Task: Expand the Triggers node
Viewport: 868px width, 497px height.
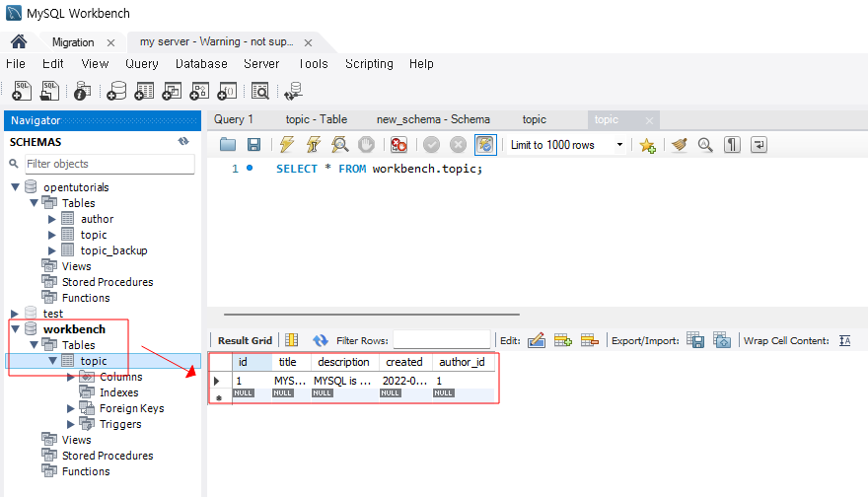Action: point(70,424)
